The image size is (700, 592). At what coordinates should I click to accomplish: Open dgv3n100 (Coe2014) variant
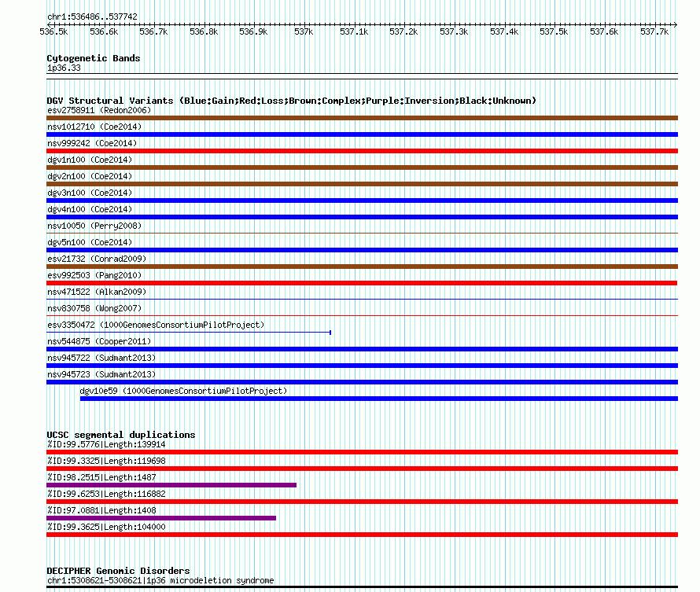90,193
